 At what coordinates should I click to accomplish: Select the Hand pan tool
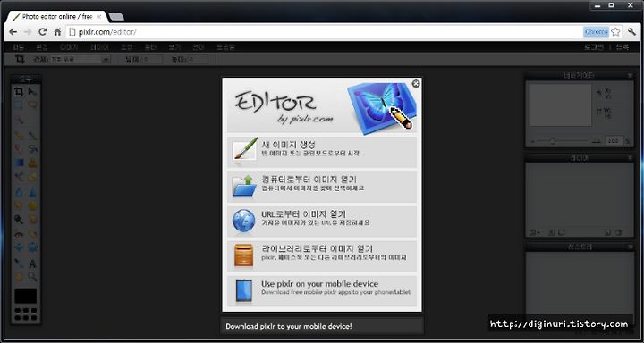(x=19, y=277)
